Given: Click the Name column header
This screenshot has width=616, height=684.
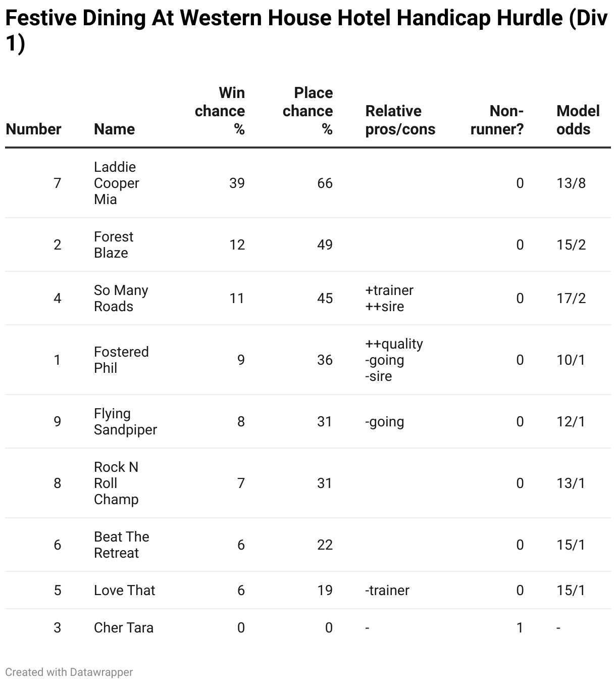Looking at the screenshot, I should (114, 129).
